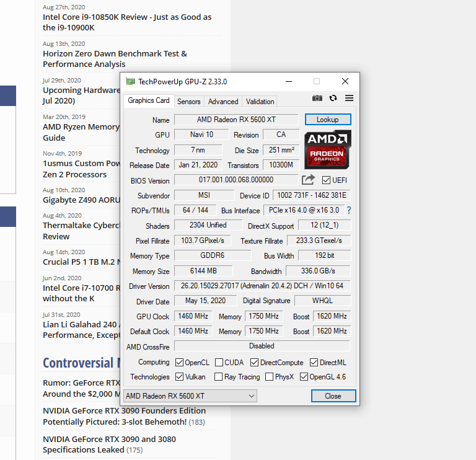Viewport: 476px width, 460px height.
Task: Click the BIOS Version field
Action: point(236,179)
